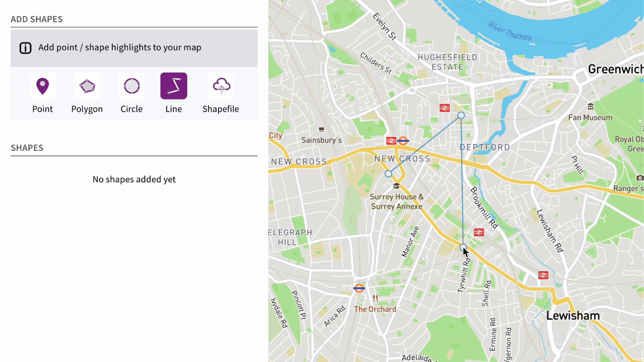The image size is (644, 362).
Task: Click the Lewisham place label
Action: click(x=572, y=316)
